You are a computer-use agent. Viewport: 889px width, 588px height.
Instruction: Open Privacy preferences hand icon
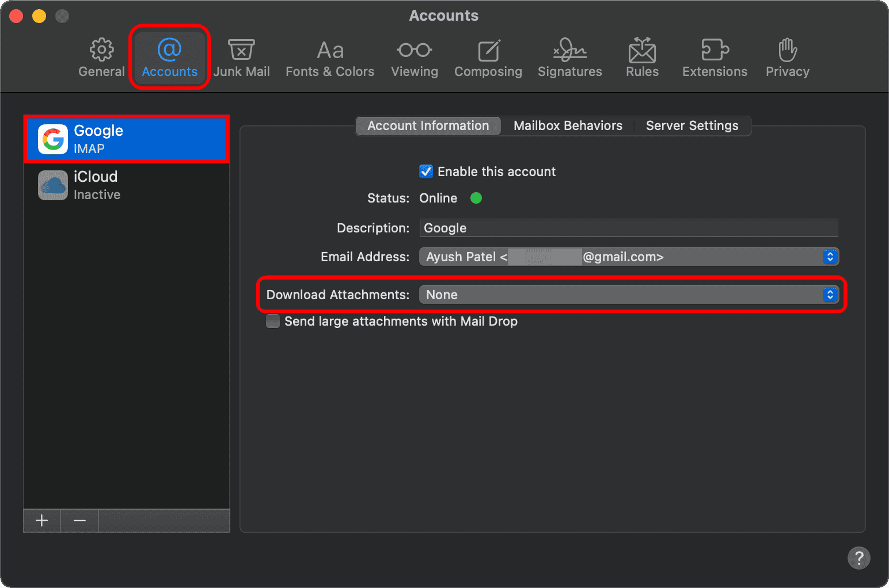787,51
